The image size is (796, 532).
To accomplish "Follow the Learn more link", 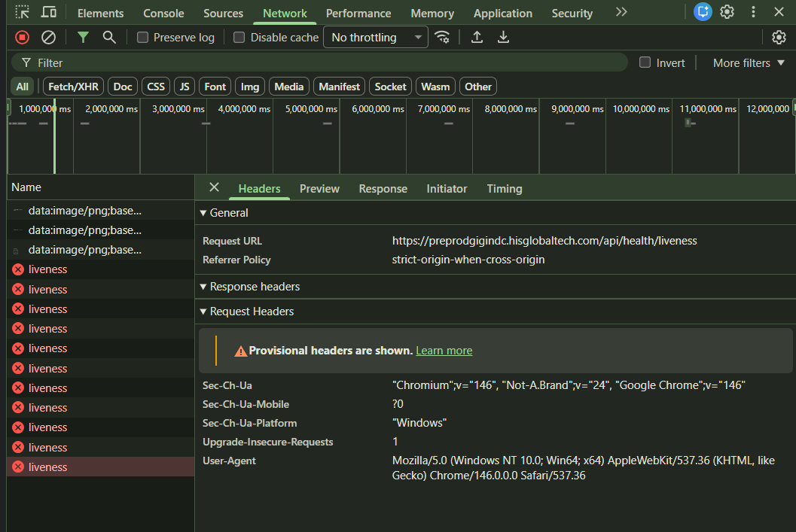I will tap(444, 351).
